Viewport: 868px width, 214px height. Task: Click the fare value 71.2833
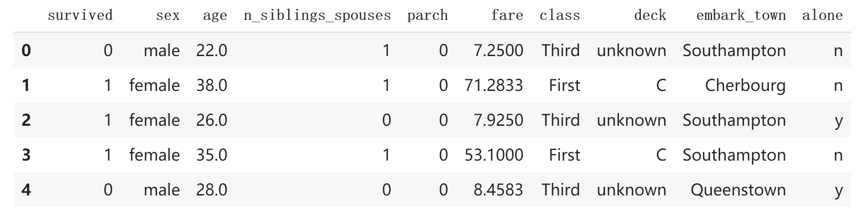(x=494, y=85)
